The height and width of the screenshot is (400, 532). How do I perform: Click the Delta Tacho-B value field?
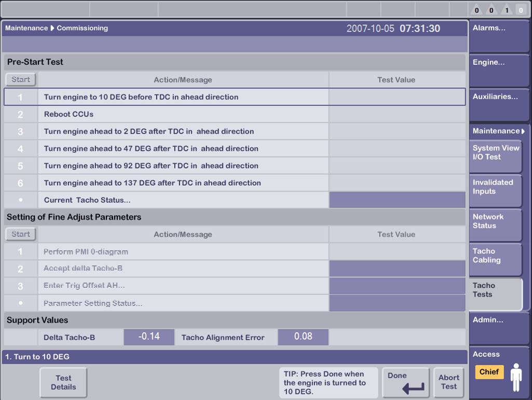pyautogui.click(x=149, y=337)
